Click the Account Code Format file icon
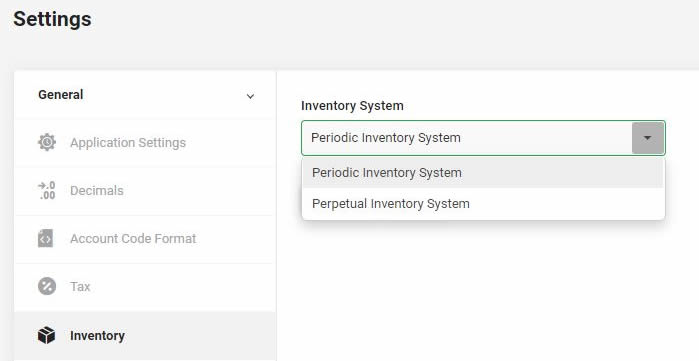 [x=45, y=238]
